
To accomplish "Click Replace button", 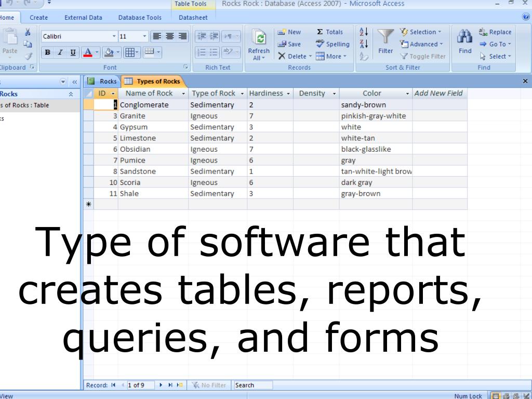I will pos(495,32).
